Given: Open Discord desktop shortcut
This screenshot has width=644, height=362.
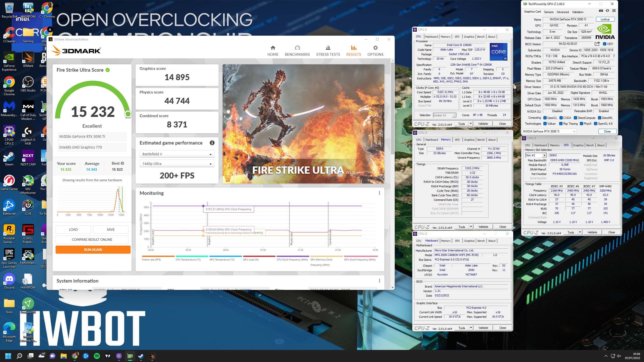Looking at the screenshot, I should (x=9, y=281).
